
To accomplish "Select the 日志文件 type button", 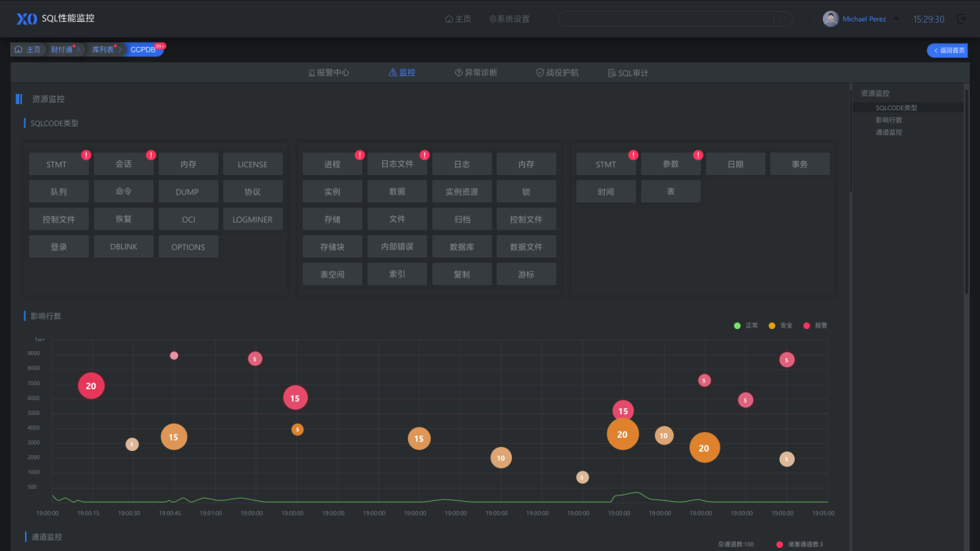I will click(x=397, y=164).
